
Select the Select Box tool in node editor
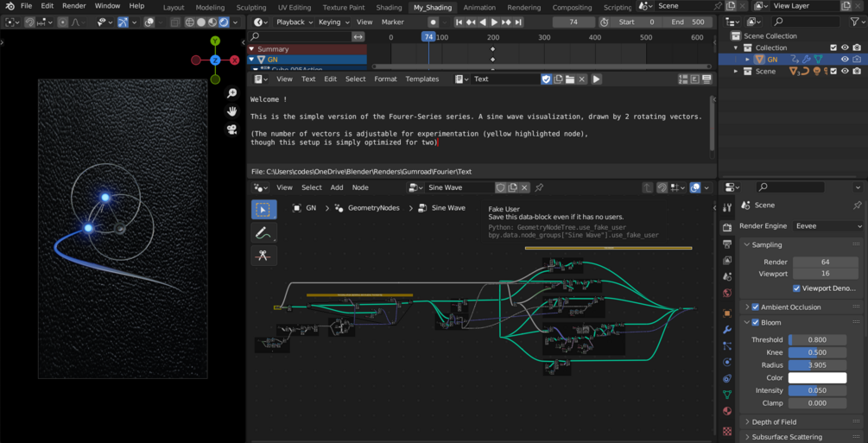tap(264, 209)
